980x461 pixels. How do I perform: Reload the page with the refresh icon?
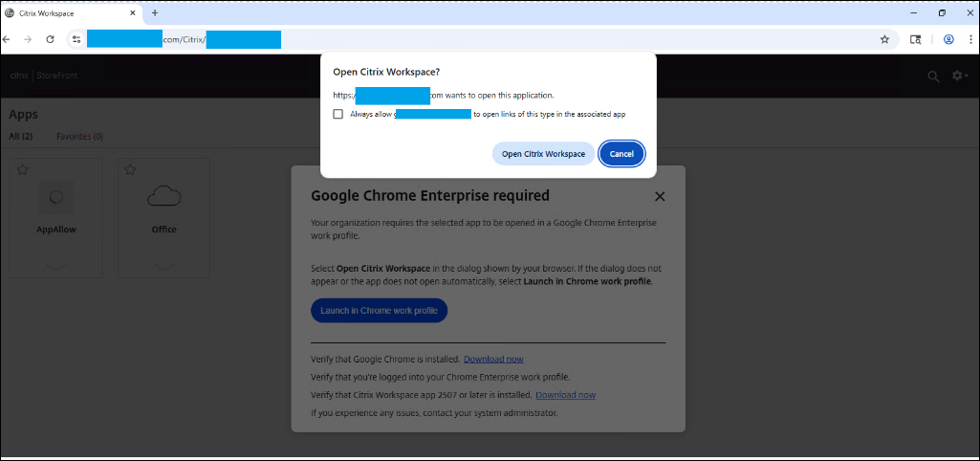[50, 39]
